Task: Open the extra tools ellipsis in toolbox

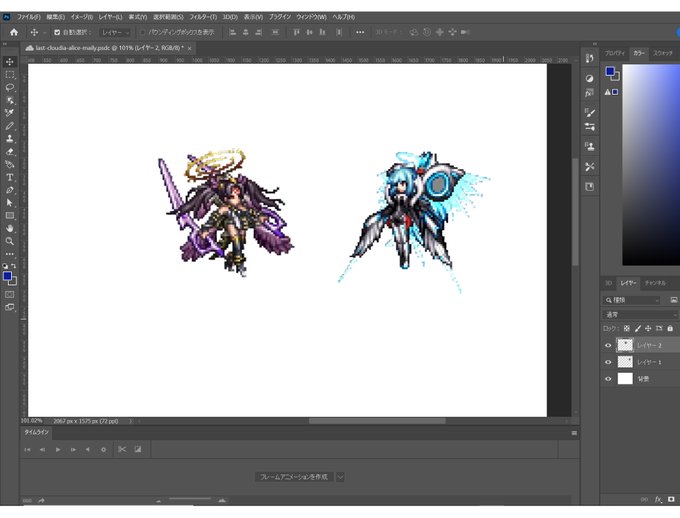Action: tap(10, 254)
